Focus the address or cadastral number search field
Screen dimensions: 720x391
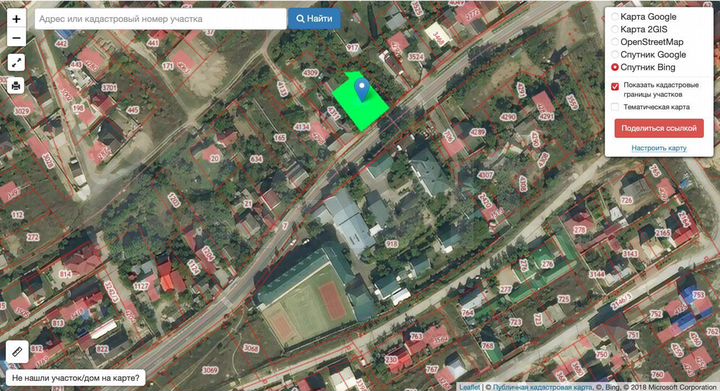(160, 19)
